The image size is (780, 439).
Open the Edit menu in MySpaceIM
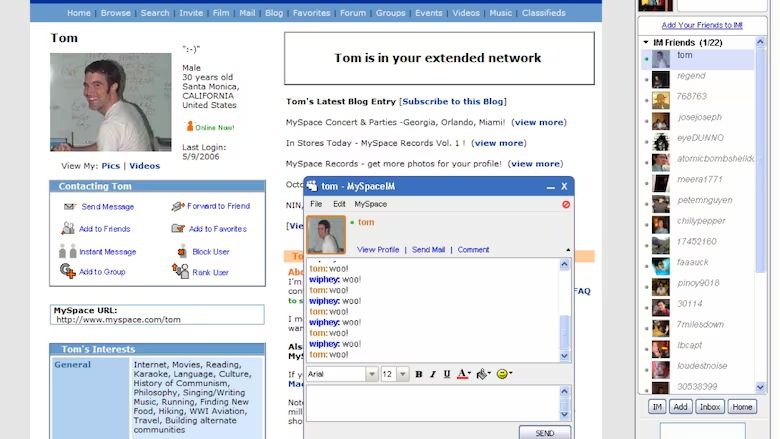(x=339, y=204)
